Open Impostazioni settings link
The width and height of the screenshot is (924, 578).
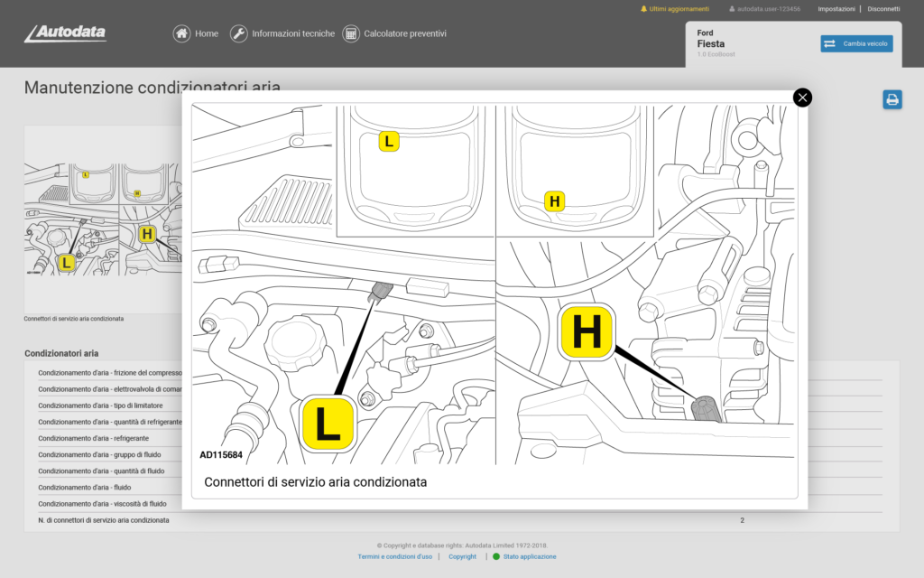(836, 9)
